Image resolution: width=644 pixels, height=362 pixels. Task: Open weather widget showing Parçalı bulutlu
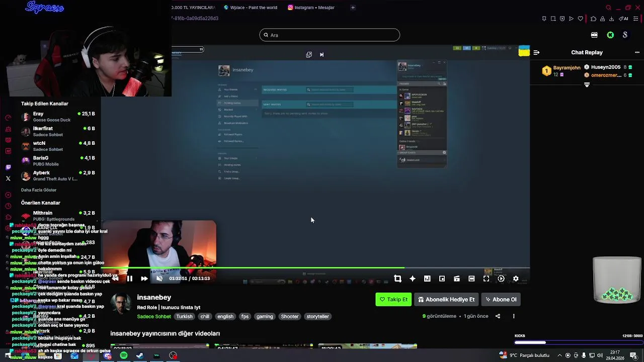tap(524, 355)
